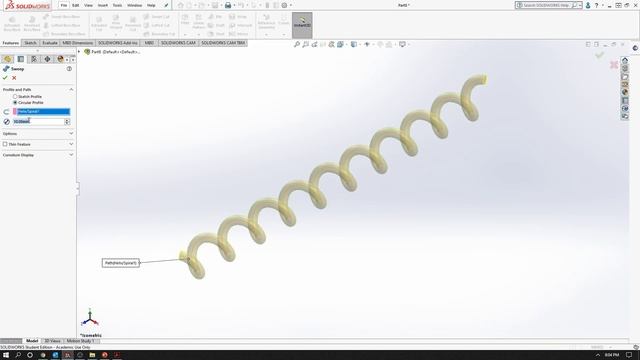Switch to SOLIDWORKS CAM TBM tab
This screenshot has height=360, width=640.
pos(223,43)
